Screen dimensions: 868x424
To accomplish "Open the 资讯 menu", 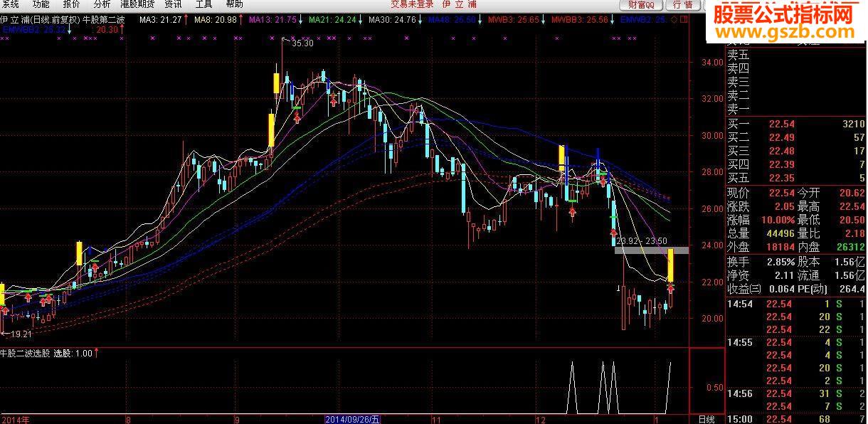I will point(173,4).
